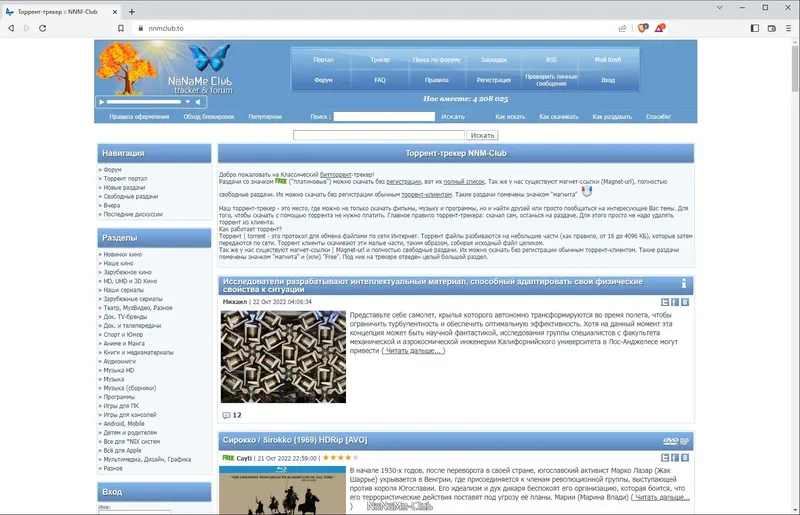This screenshot has height=515, width=800.
Task: Open Сирокко / Sirokko (1969) HDRip title
Action: tap(295, 440)
